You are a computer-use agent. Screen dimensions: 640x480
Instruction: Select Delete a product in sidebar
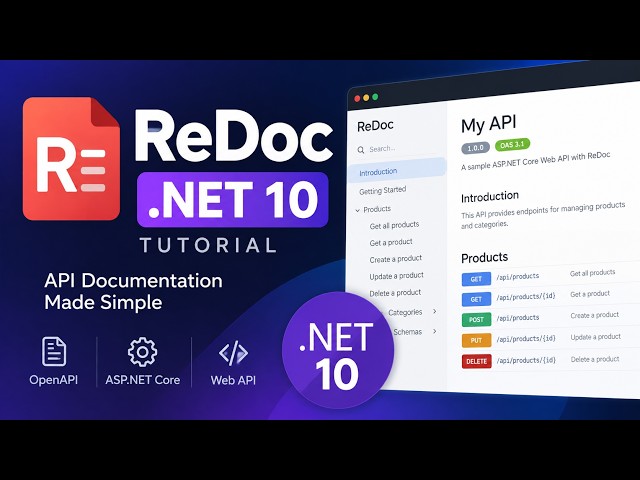[x=395, y=293]
